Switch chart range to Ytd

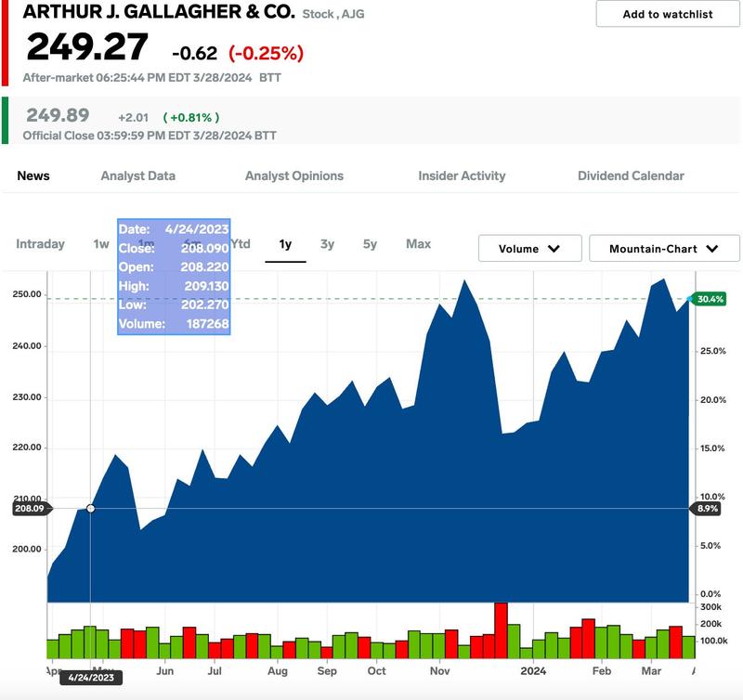pos(241,244)
